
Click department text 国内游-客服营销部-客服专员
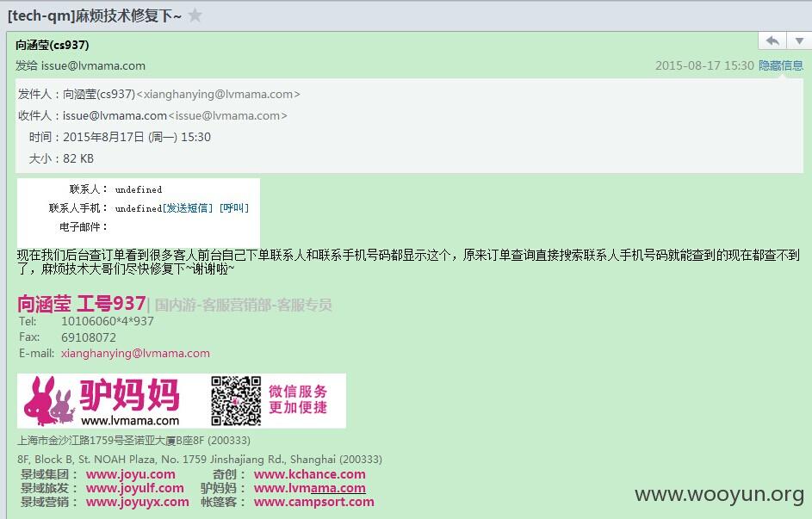[x=243, y=306]
